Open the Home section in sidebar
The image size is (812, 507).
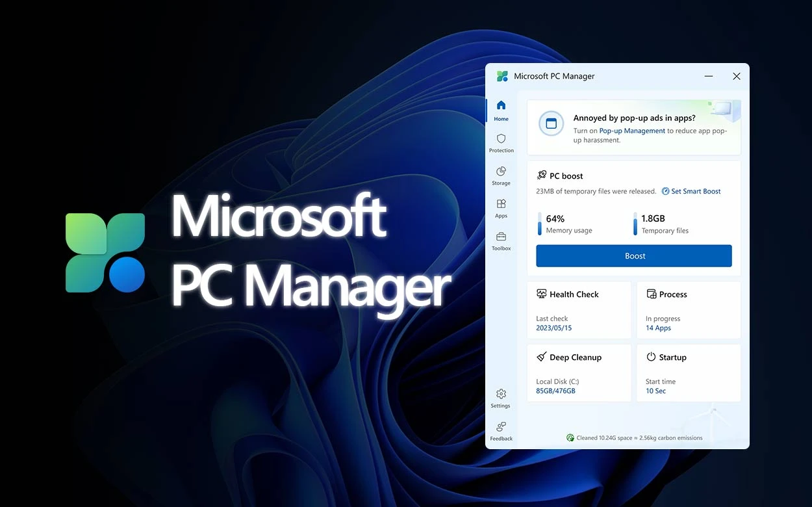point(501,110)
